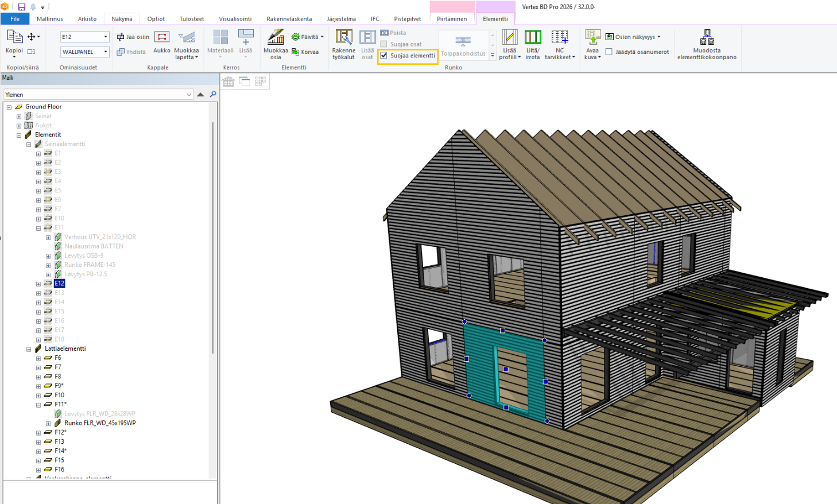Switch to the Rakennelaskenta tab
The image size is (837, 504).
click(x=289, y=19)
